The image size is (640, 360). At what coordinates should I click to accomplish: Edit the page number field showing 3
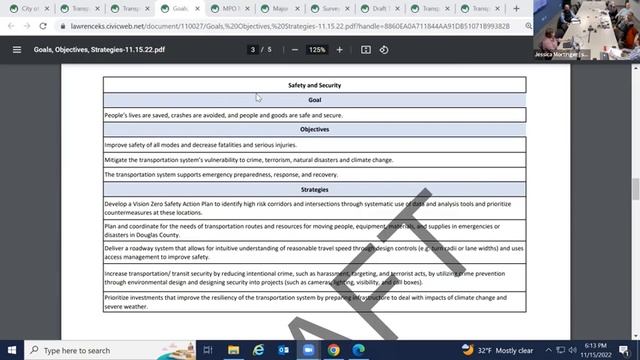(x=253, y=50)
